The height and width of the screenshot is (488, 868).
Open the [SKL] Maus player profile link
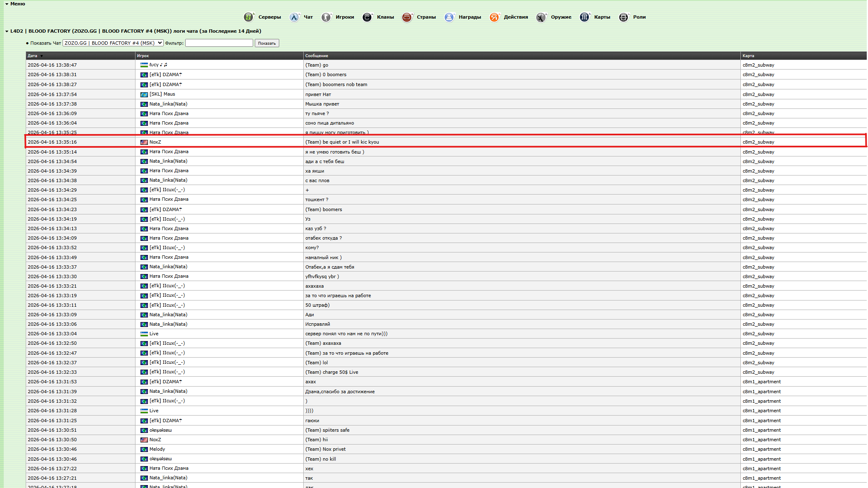pyautogui.click(x=162, y=94)
